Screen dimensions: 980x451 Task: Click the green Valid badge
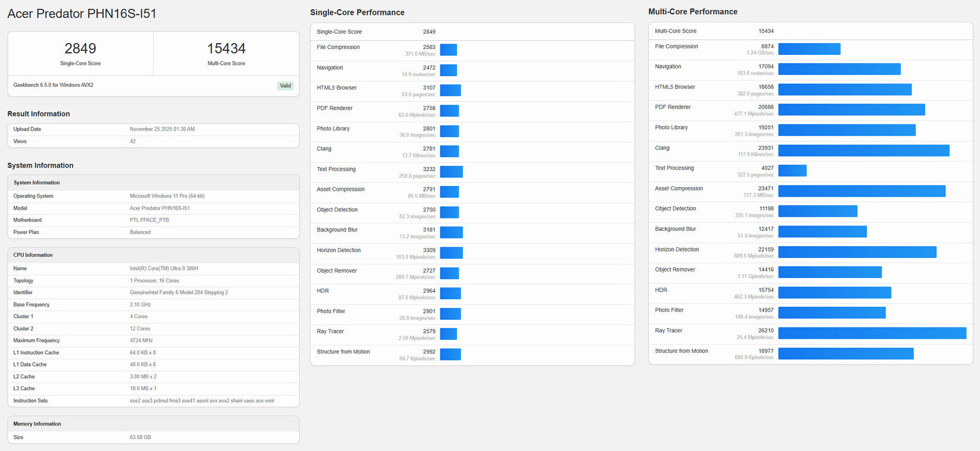point(285,86)
